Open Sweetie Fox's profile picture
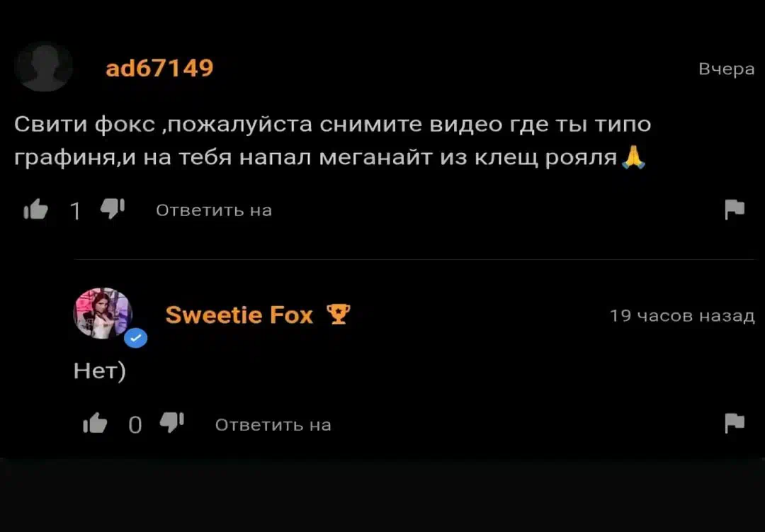 click(x=103, y=313)
